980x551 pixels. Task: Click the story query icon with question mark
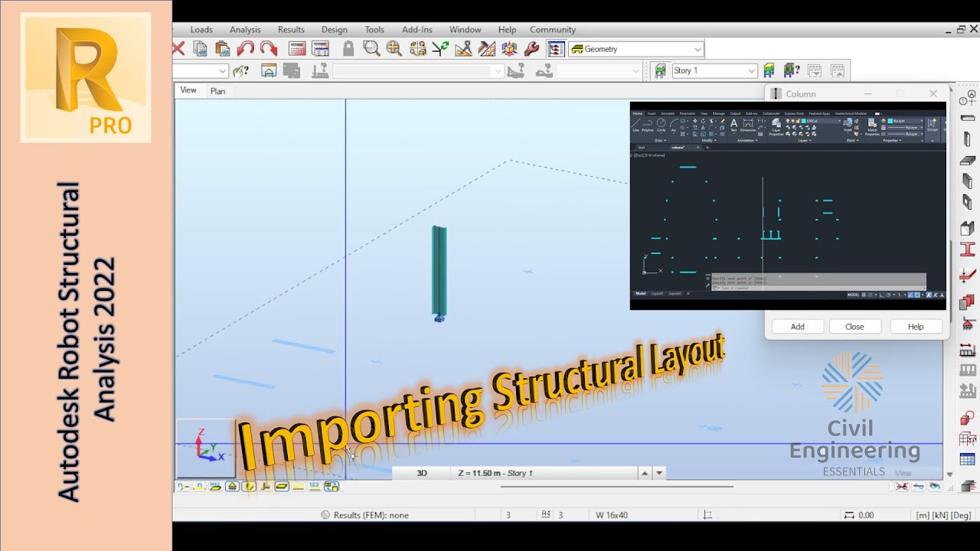point(791,71)
